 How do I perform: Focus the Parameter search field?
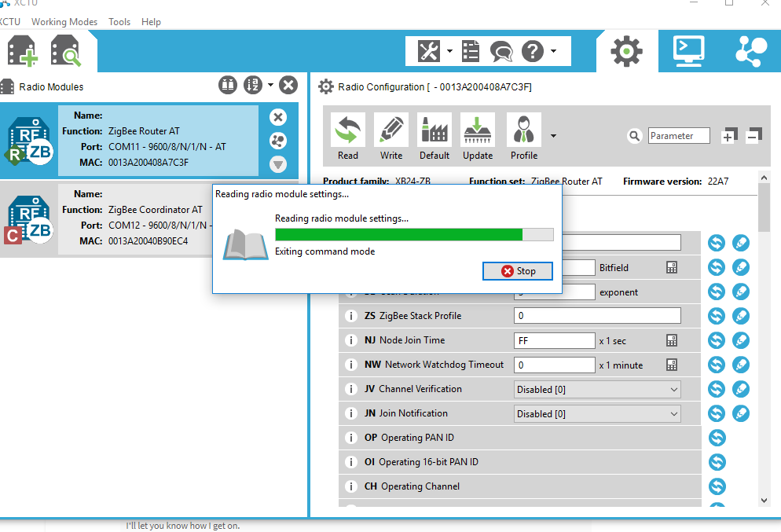click(679, 135)
